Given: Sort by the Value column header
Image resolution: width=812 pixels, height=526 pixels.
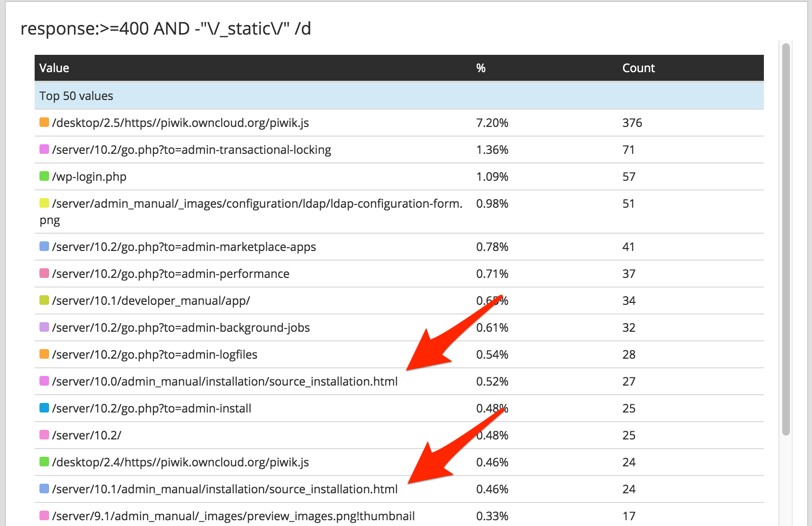Looking at the screenshot, I should point(54,68).
